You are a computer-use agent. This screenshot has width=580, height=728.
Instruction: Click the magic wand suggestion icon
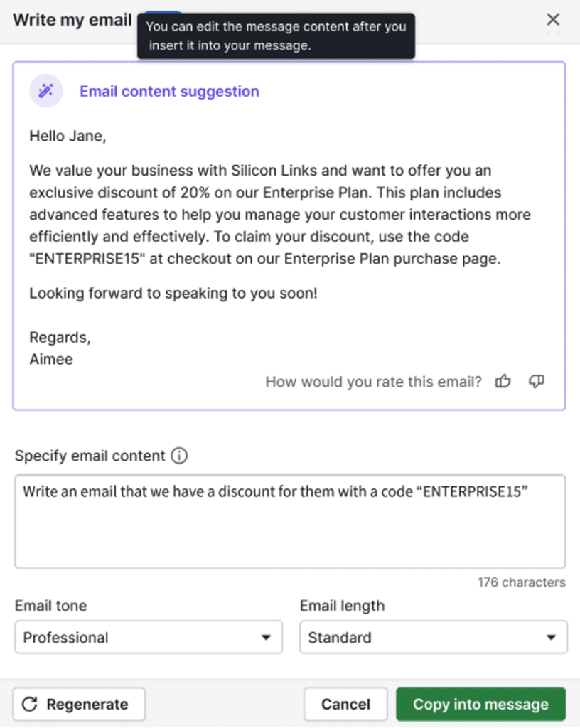coord(45,91)
